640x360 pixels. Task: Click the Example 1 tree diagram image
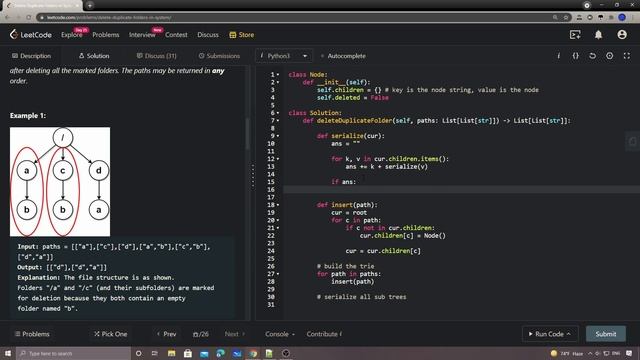(60, 182)
